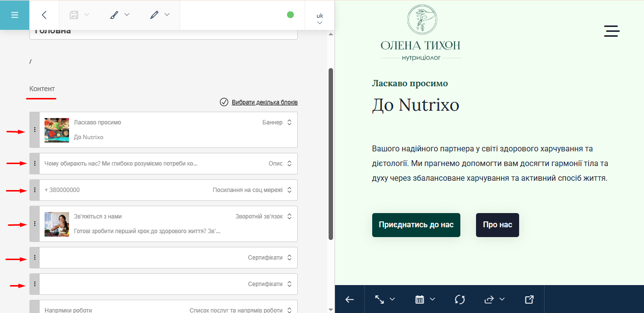Viewport: 644px width, 313px height.
Task: Open the brush style tool
Action: tap(114, 15)
